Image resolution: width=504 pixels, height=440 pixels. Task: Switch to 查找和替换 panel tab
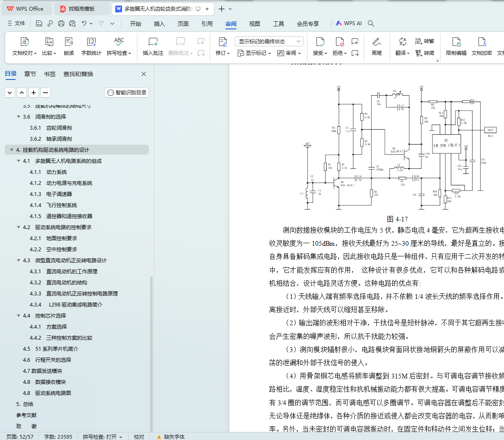pyautogui.click(x=78, y=74)
